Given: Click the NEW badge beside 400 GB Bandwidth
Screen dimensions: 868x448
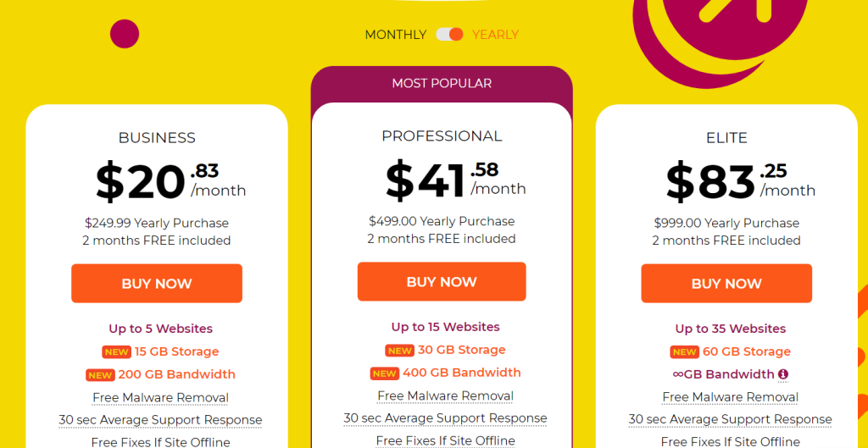Looking at the screenshot, I should point(384,373).
